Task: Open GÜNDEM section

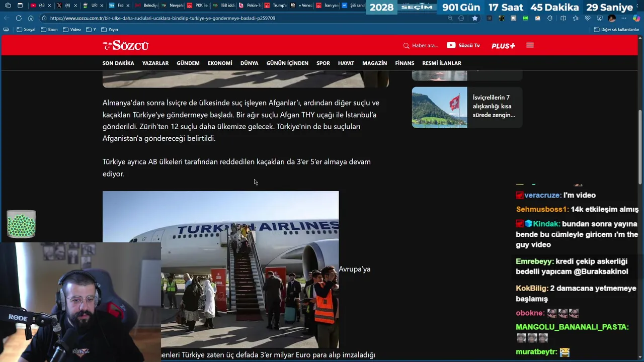Action: [188, 63]
